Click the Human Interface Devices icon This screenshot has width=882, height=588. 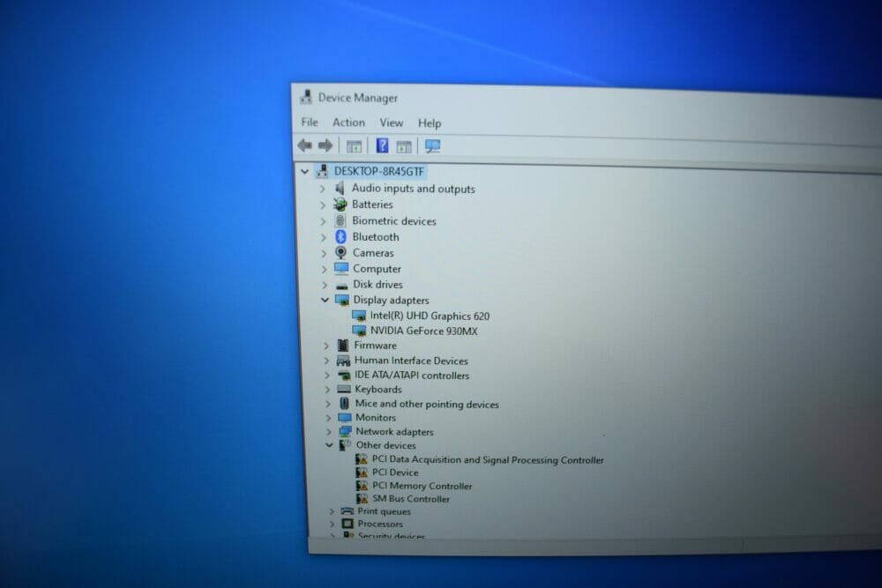[x=343, y=361]
